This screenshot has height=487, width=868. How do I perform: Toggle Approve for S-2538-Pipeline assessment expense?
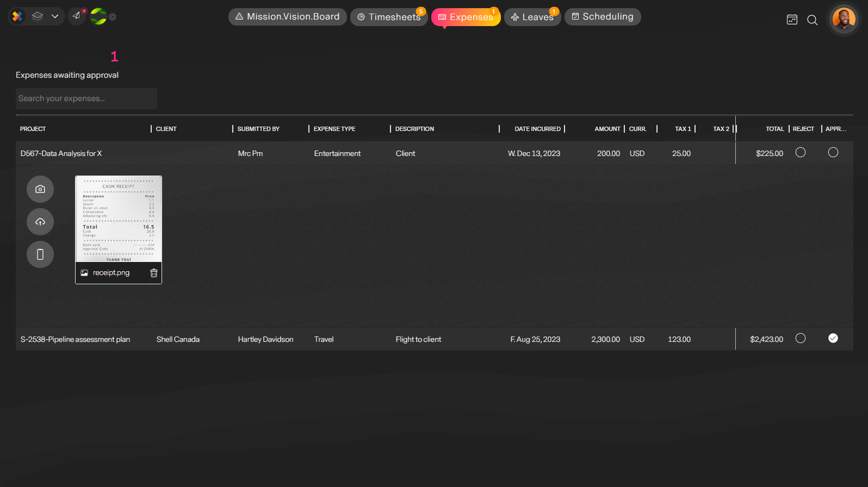coord(833,338)
